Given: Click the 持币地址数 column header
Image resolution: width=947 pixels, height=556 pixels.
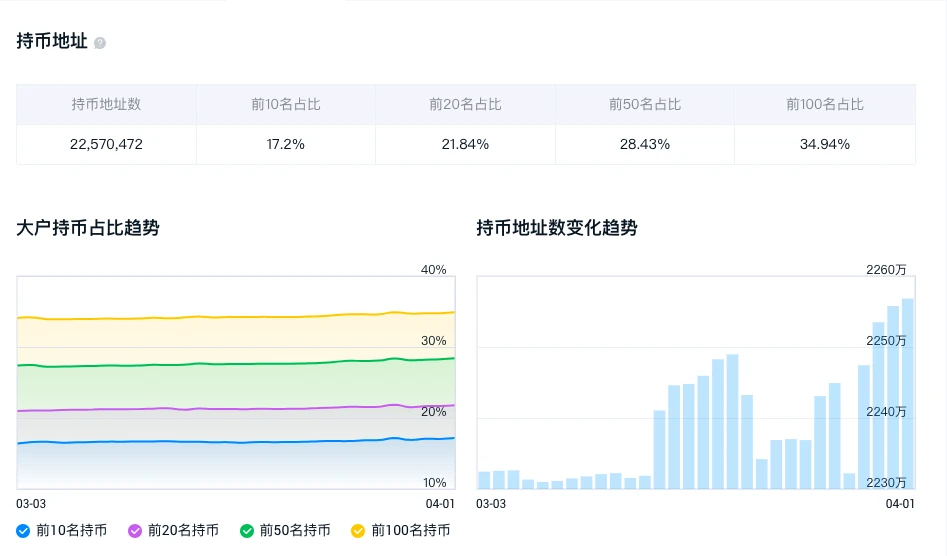Looking at the screenshot, I should pos(106,104).
